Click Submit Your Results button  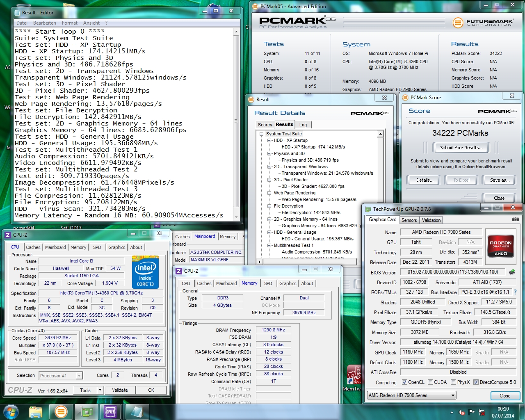[461, 148]
